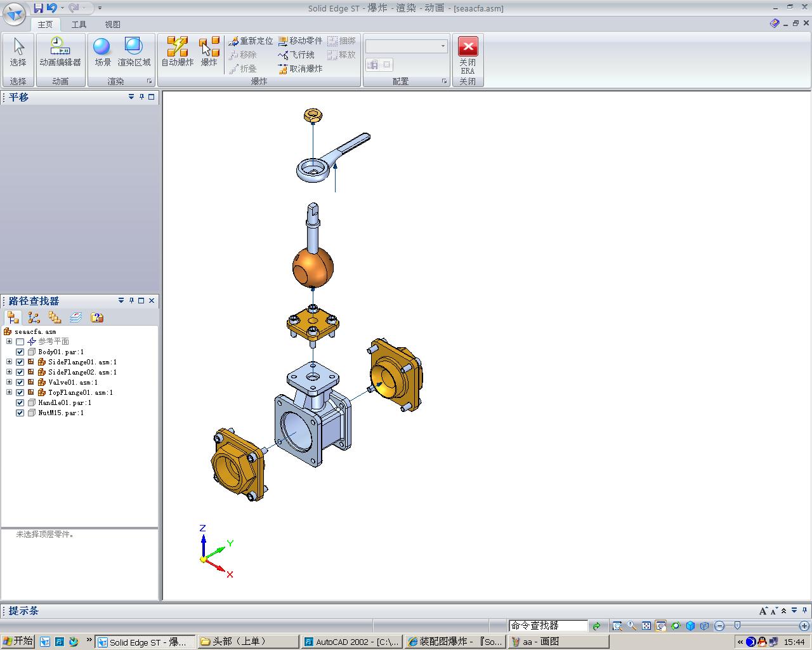
Task: Open the 平移 panel options dropdown
Action: click(x=131, y=97)
